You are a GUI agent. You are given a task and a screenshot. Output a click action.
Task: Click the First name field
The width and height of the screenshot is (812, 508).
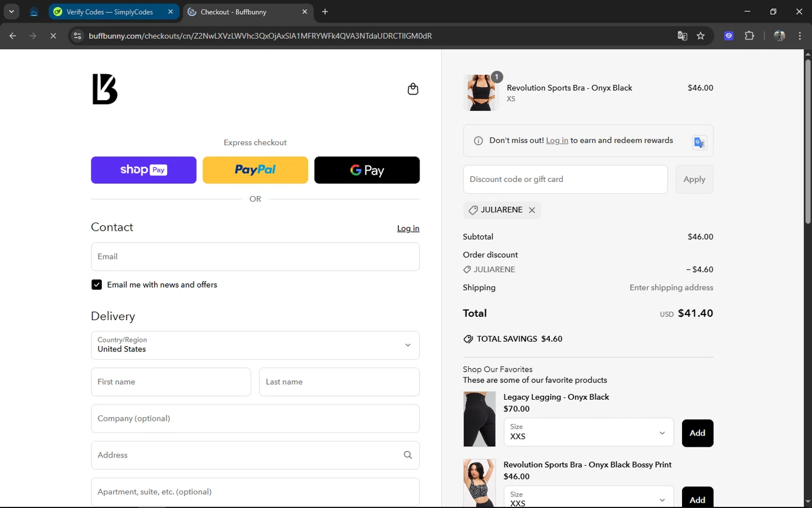coord(171,382)
